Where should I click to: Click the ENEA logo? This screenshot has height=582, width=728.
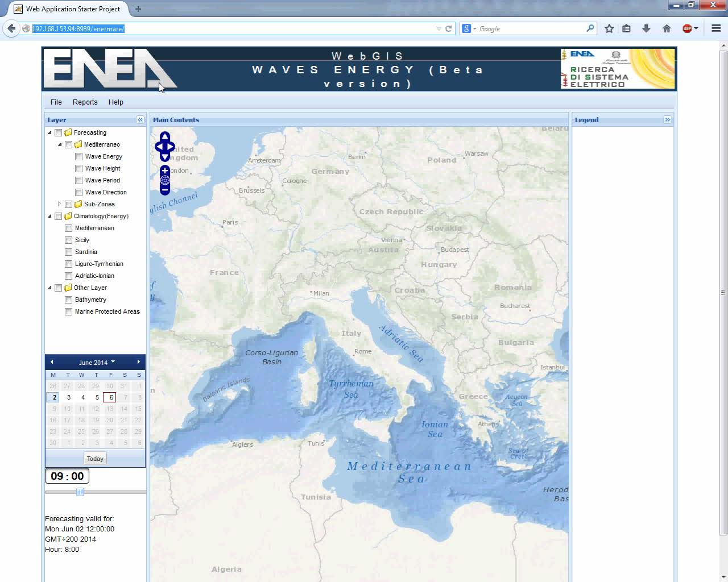click(x=109, y=69)
